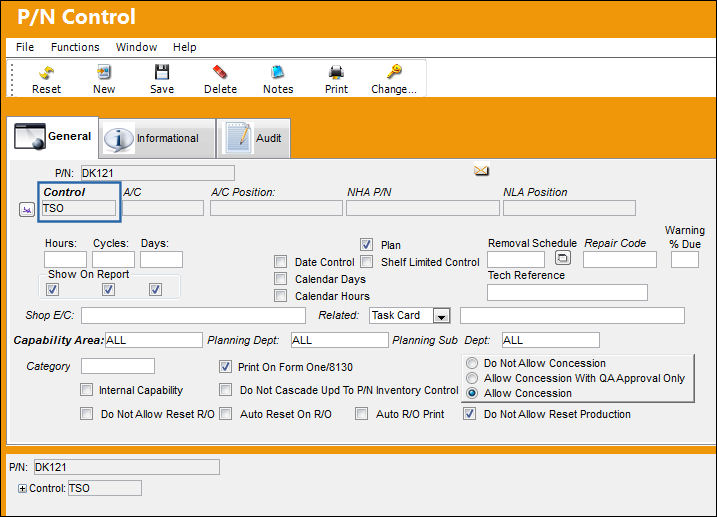Select Do Not Allow Concession radio
Screen dimensions: 717x517
coord(472,363)
